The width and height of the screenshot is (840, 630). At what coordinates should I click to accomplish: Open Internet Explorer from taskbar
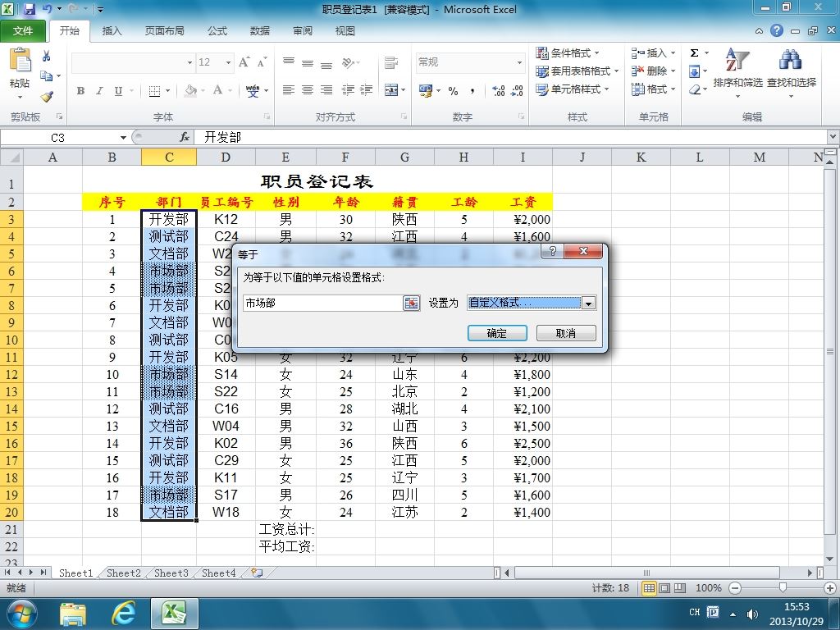coord(123,614)
